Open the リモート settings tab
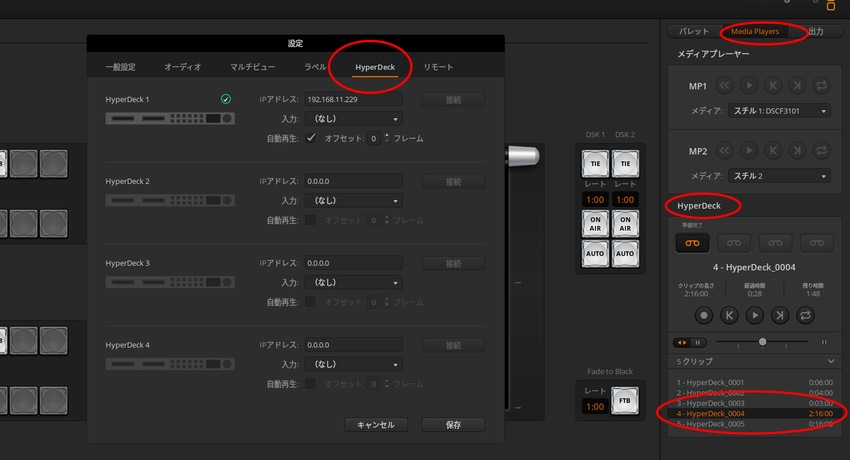This screenshot has height=460, width=850. tap(438, 67)
